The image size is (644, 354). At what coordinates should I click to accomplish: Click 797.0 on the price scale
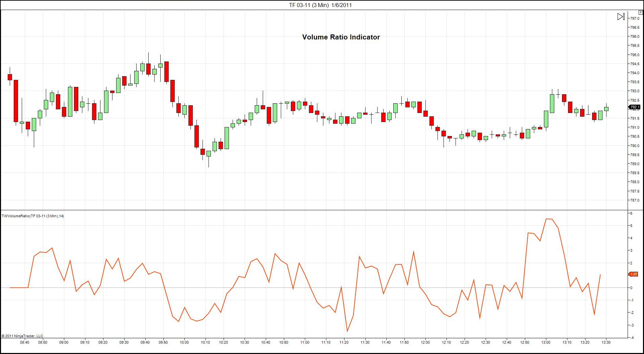click(635, 18)
